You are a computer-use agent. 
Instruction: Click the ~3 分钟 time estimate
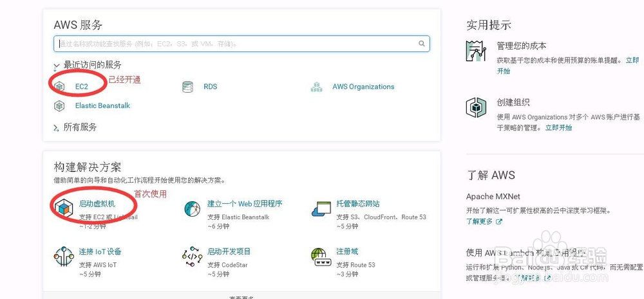coord(347,274)
